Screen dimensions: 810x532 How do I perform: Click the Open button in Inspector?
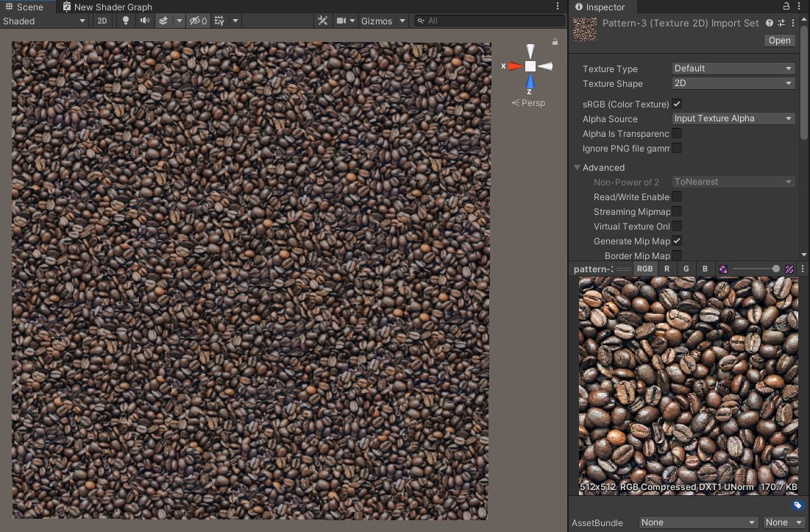779,40
